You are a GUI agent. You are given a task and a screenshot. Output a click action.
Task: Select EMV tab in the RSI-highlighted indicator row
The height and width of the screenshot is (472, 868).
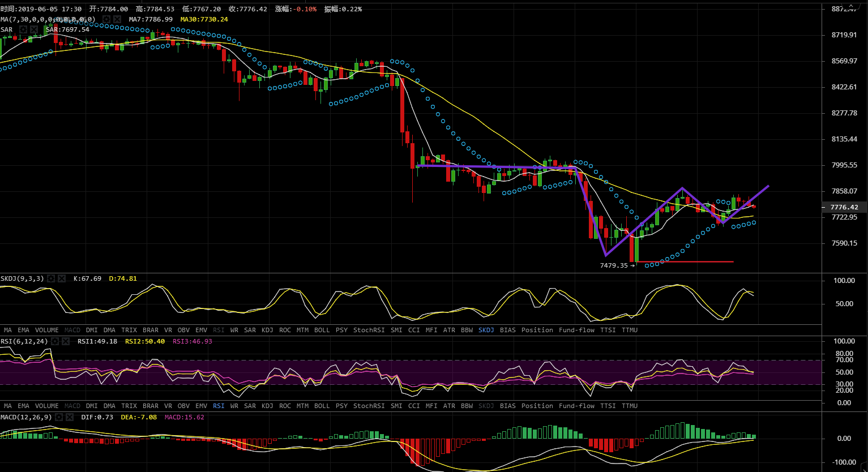tap(201, 406)
